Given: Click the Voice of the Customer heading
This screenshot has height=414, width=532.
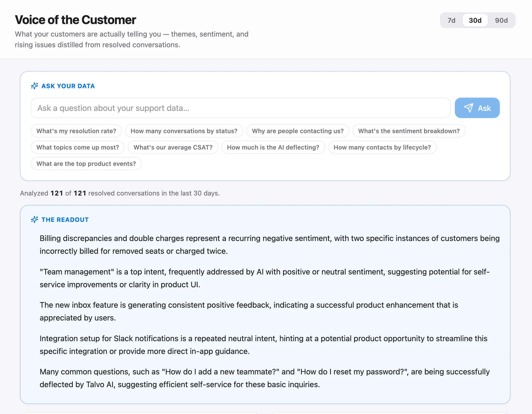Looking at the screenshot, I should click(x=75, y=20).
